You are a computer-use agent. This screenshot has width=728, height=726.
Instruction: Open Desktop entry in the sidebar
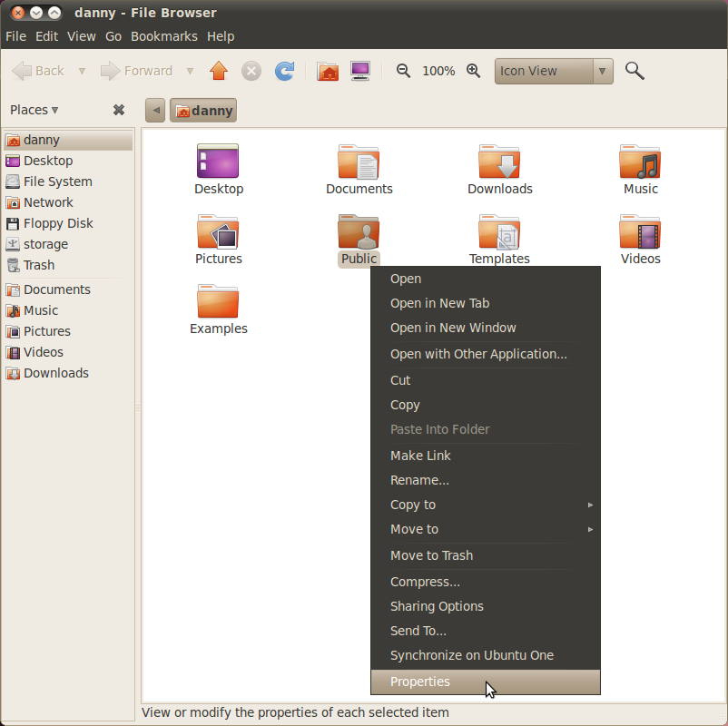click(x=68, y=161)
